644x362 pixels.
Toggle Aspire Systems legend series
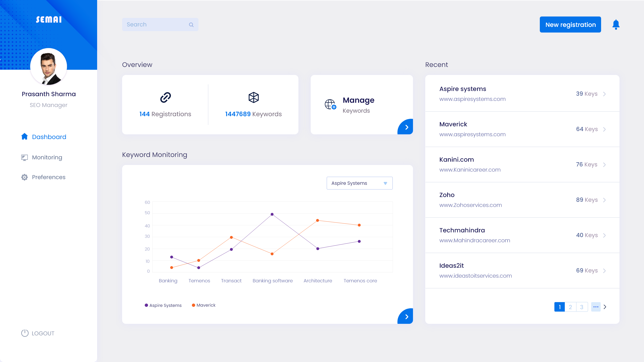[x=163, y=305]
